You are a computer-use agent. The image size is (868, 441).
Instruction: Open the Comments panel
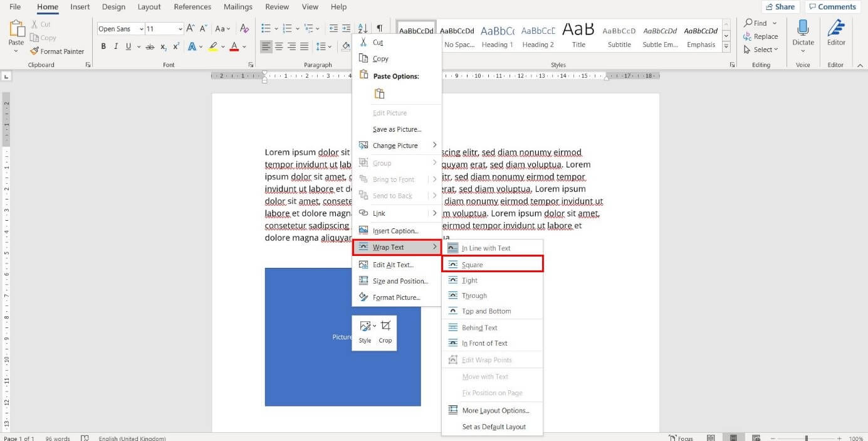coord(832,6)
